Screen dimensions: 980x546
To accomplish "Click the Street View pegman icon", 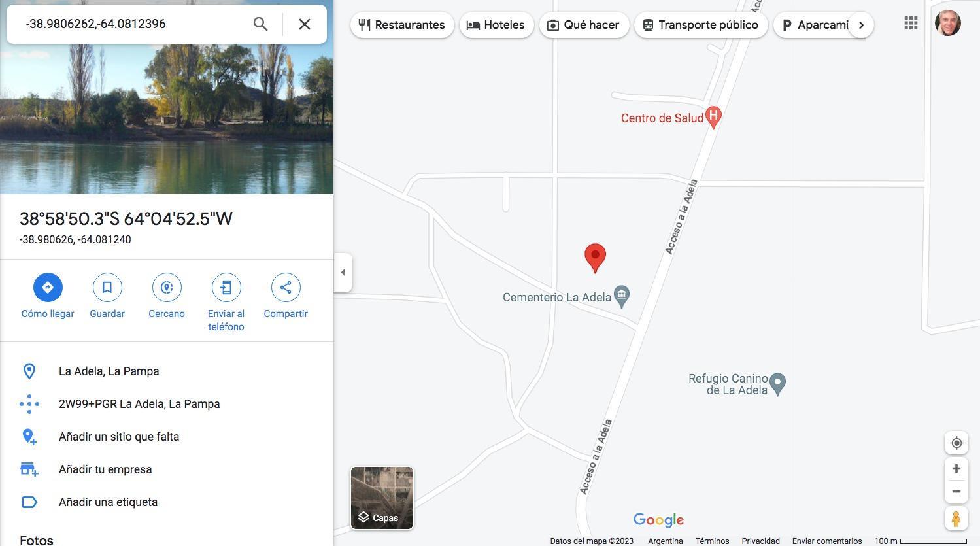I will (956, 519).
